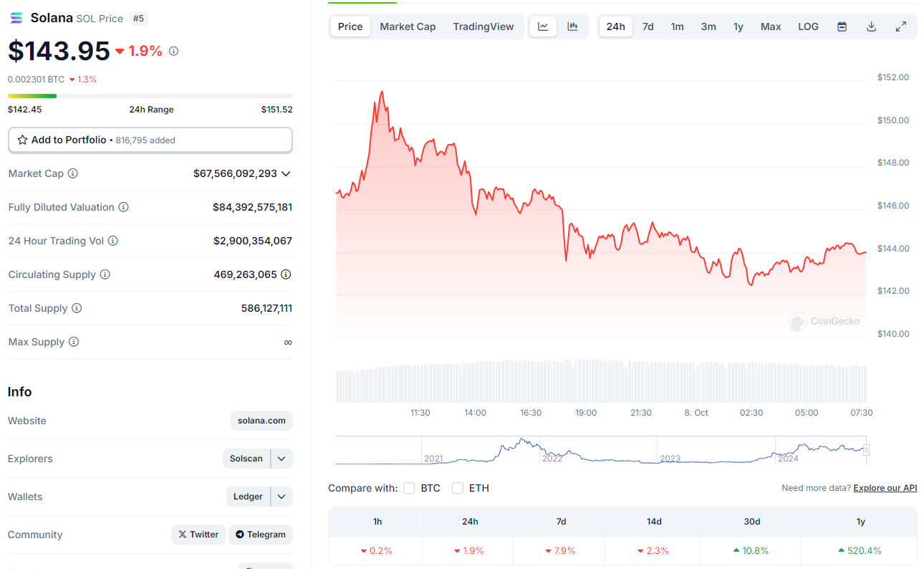This screenshot has width=924, height=569.
Task: Click the $84,392,575,181 valuation value
Action: click(x=252, y=207)
